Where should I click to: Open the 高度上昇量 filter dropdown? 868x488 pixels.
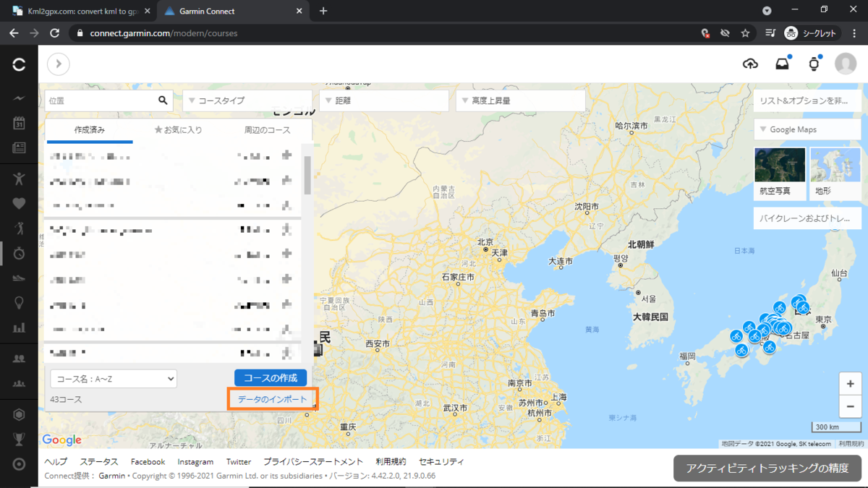click(x=520, y=100)
